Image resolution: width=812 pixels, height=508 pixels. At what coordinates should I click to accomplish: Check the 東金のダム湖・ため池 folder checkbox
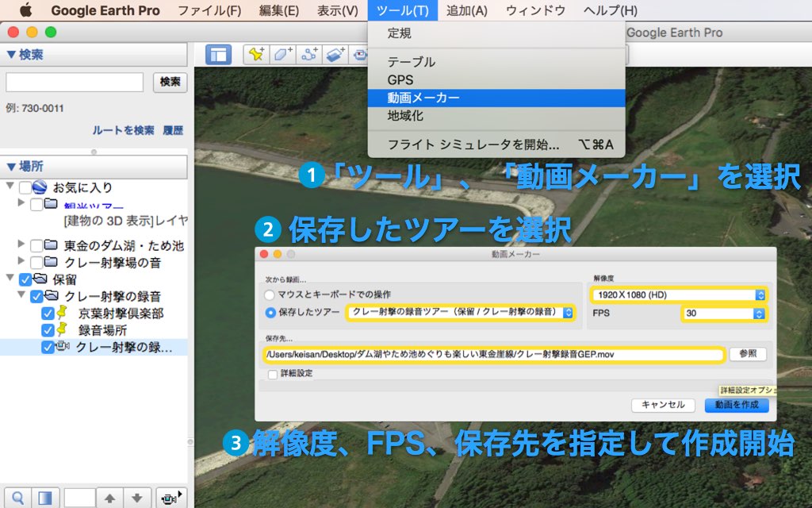pyautogui.click(x=36, y=245)
